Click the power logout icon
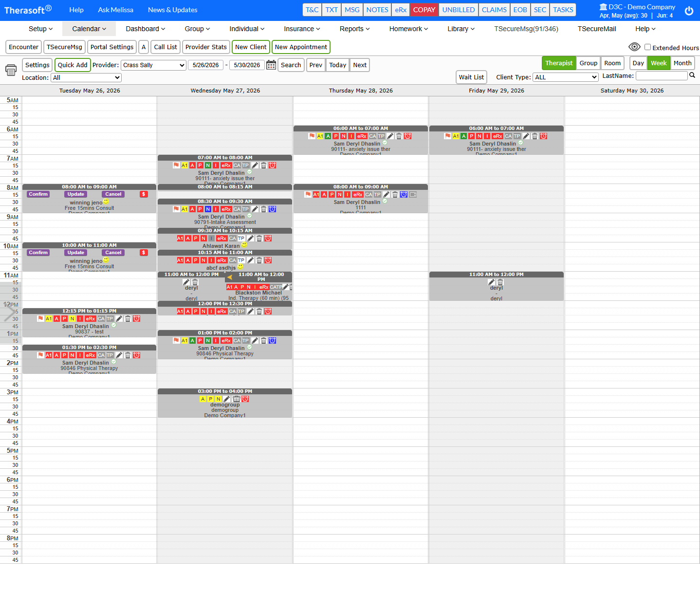The width and height of the screenshot is (700, 591). [689, 11]
